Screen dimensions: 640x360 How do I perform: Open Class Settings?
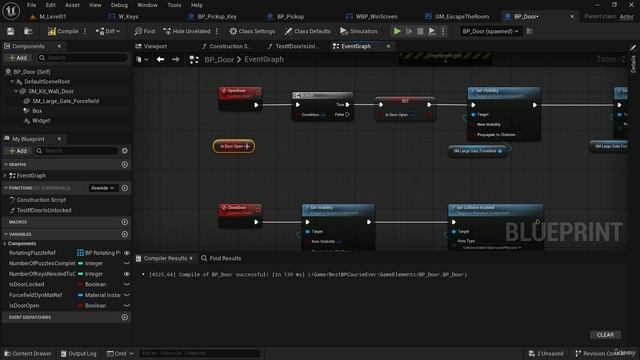click(252, 31)
